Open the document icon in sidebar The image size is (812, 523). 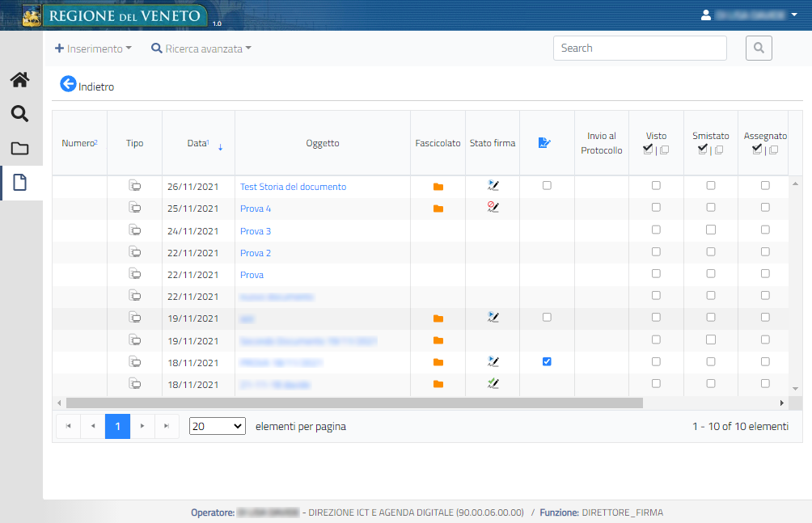pos(19,182)
